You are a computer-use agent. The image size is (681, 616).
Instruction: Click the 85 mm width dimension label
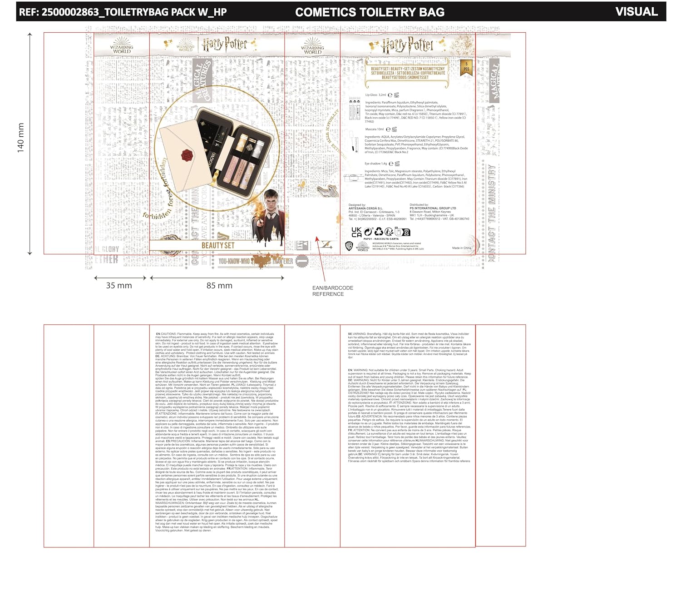coord(219,285)
